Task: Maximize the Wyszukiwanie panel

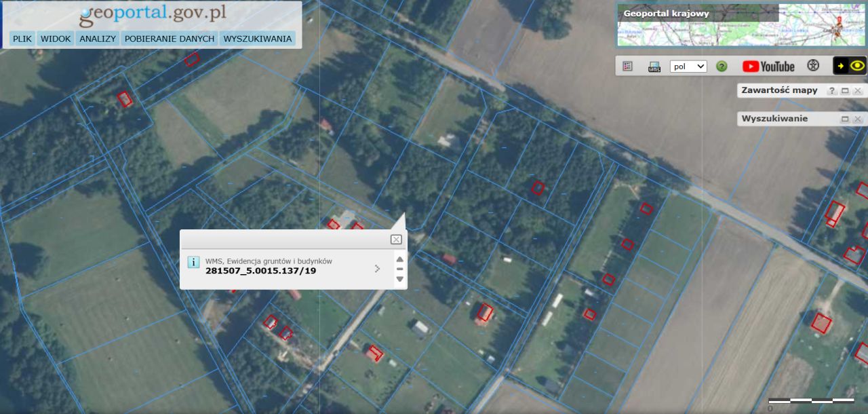Action: coord(845,119)
